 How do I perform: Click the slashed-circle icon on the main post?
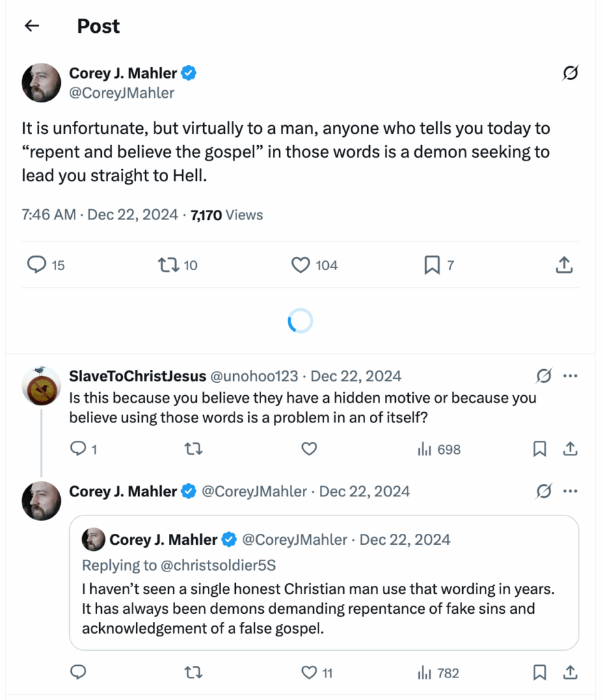[x=569, y=75]
